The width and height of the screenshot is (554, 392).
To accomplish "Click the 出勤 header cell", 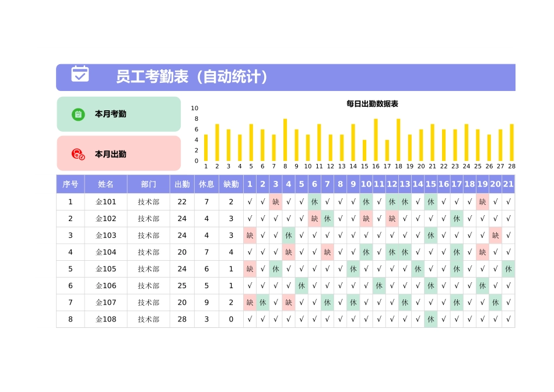I will click(182, 184).
